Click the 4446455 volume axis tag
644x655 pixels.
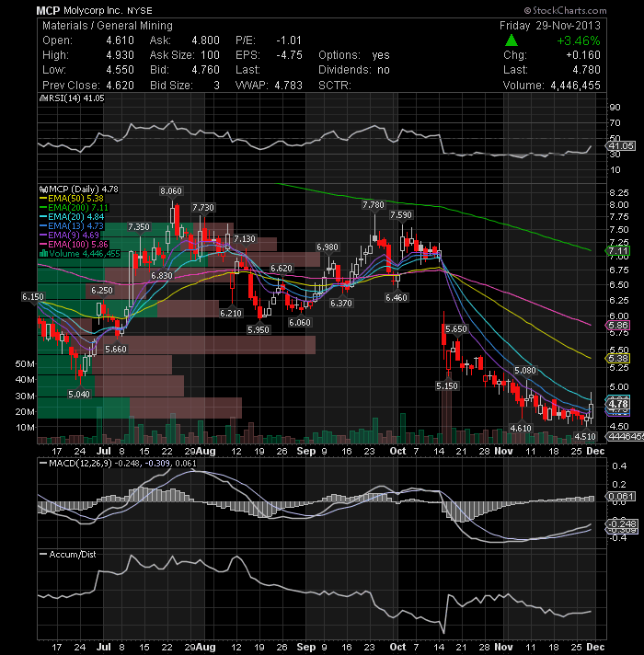(x=626, y=437)
